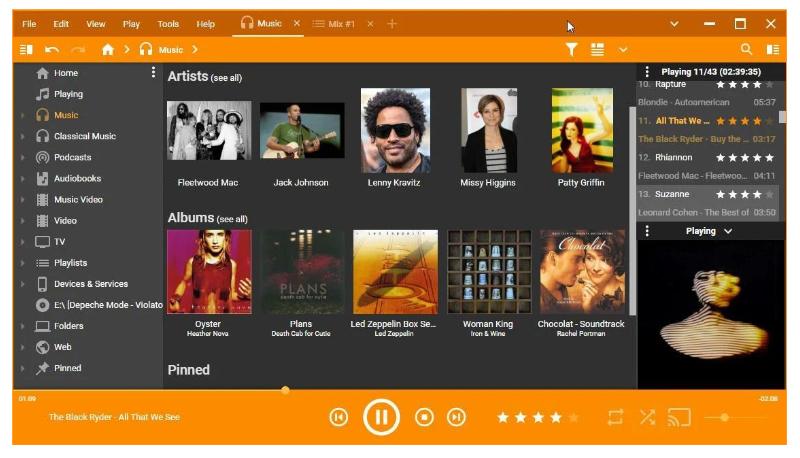Viewport: 800px width, 458px height.
Task: Expand the Devices & Services node
Action: (x=22, y=284)
